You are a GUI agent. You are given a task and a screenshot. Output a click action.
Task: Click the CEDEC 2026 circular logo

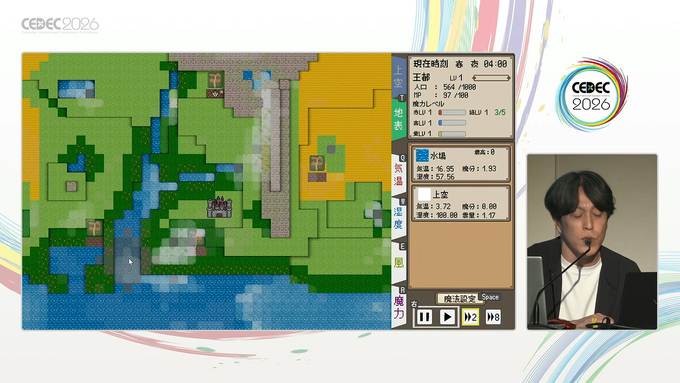[x=591, y=95]
